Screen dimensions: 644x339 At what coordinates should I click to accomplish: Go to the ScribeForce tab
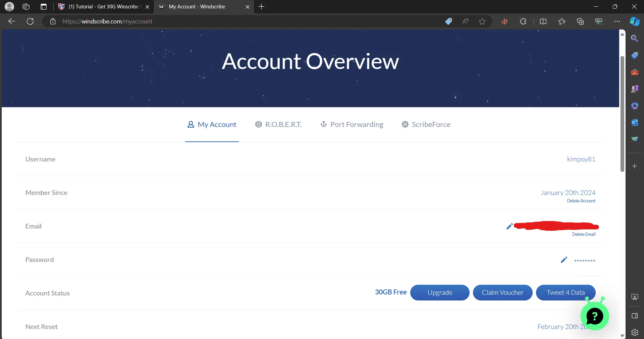pyautogui.click(x=426, y=125)
